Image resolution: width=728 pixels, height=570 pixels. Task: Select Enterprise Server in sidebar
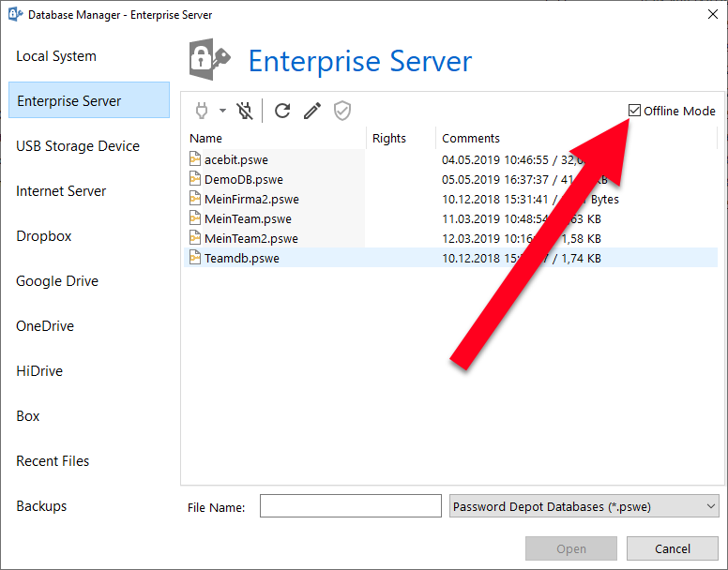[x=89, y=100]
